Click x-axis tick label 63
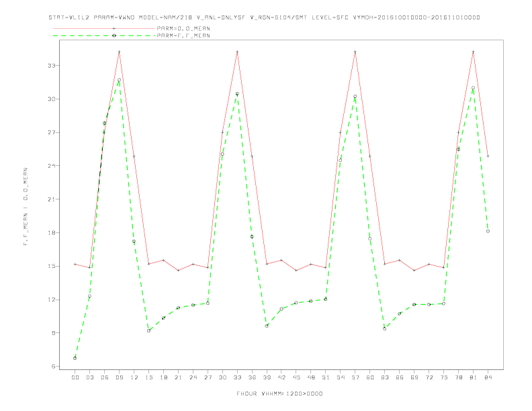 385,377
